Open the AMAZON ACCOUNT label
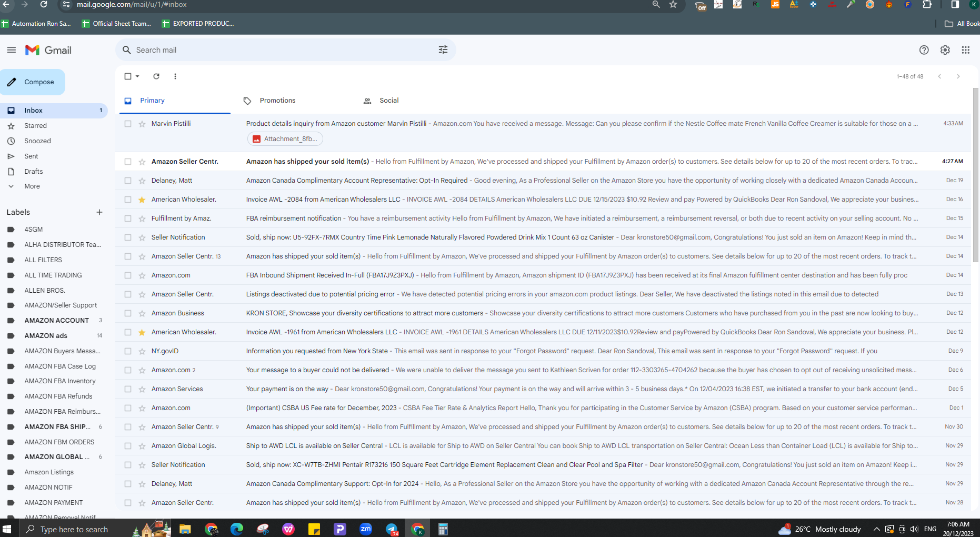Viewport: 980px width, 537px height. (56, 321)
